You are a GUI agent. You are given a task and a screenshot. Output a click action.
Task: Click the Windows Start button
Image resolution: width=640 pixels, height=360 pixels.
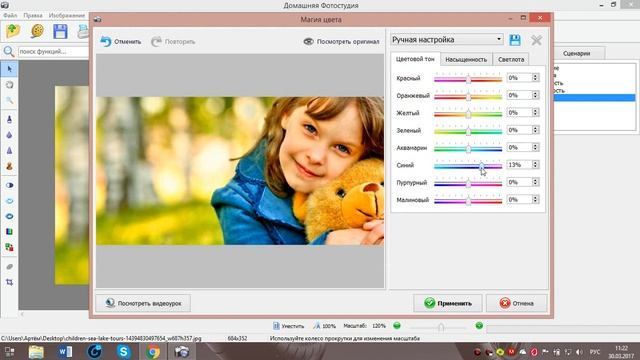click(x=9, y=351)
